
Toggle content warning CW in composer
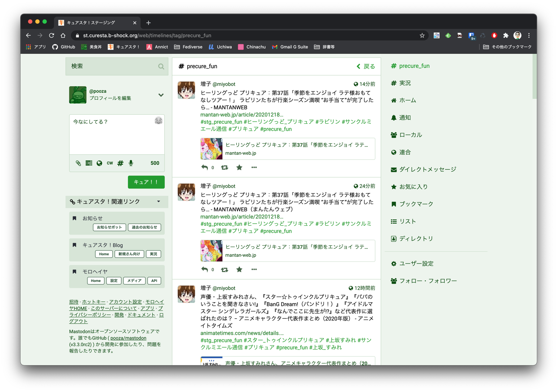110,163
